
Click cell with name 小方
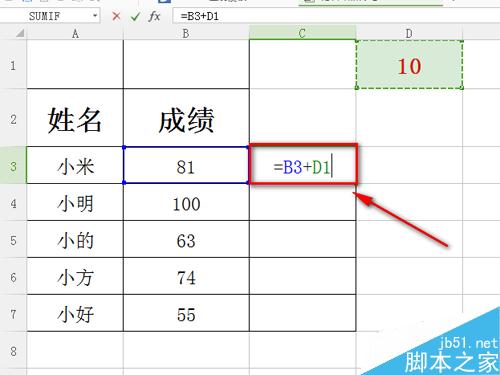coord(75,276)
